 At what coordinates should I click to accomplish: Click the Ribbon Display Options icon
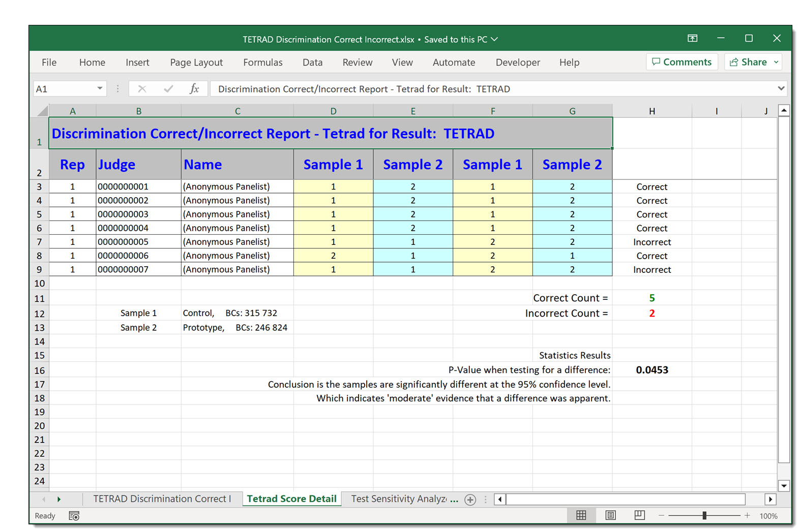point(692,38)
